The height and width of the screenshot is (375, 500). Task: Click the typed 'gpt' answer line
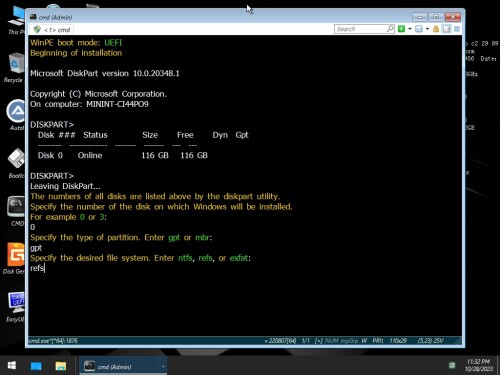pyautogui.click(x=36, y=248)
